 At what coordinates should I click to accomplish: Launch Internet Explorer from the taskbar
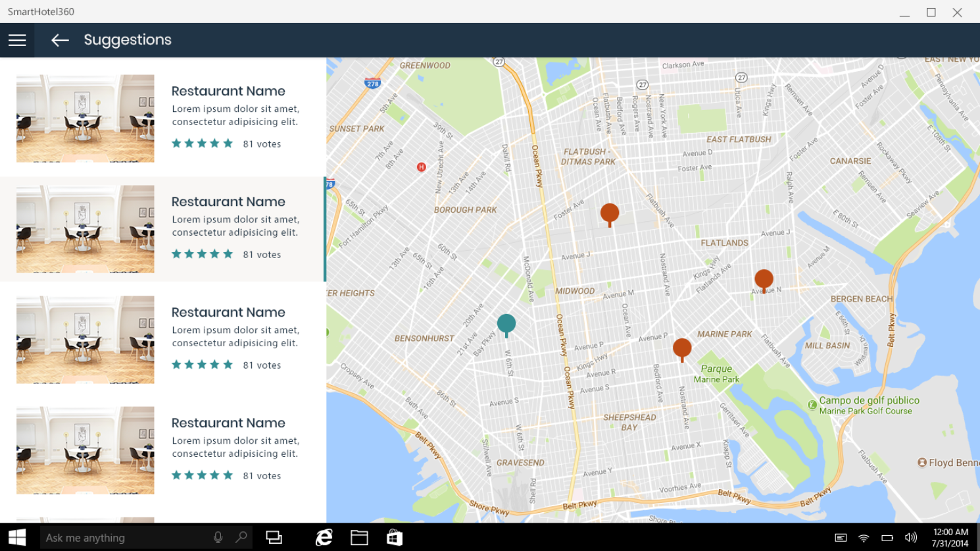point(324,537)
